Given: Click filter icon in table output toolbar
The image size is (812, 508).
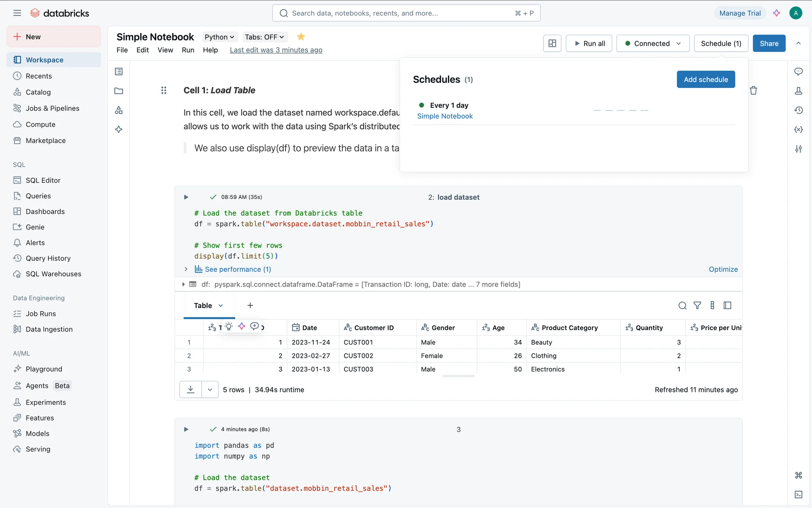Looking at the screenshot, I should pos(697,305).
